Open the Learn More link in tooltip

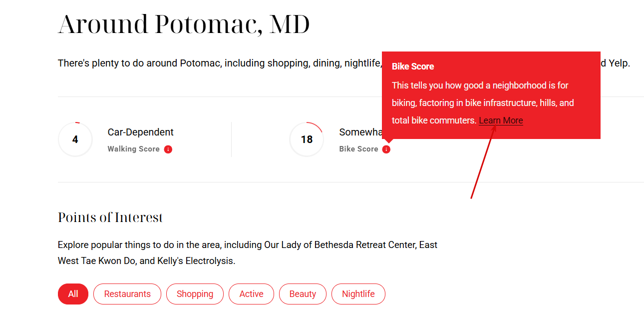click(x=501, y=120)
